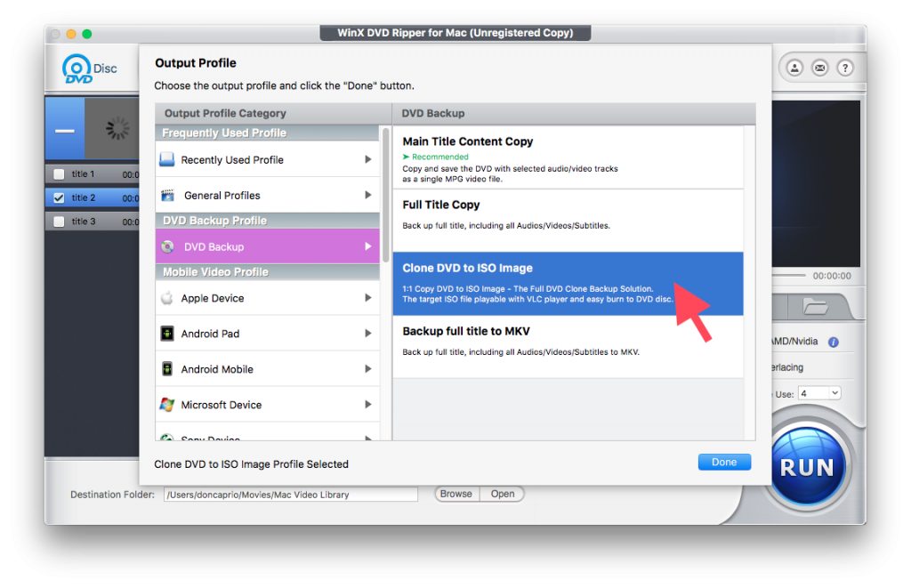Click the Open button

pyautogui.click(x=503, y=494)
